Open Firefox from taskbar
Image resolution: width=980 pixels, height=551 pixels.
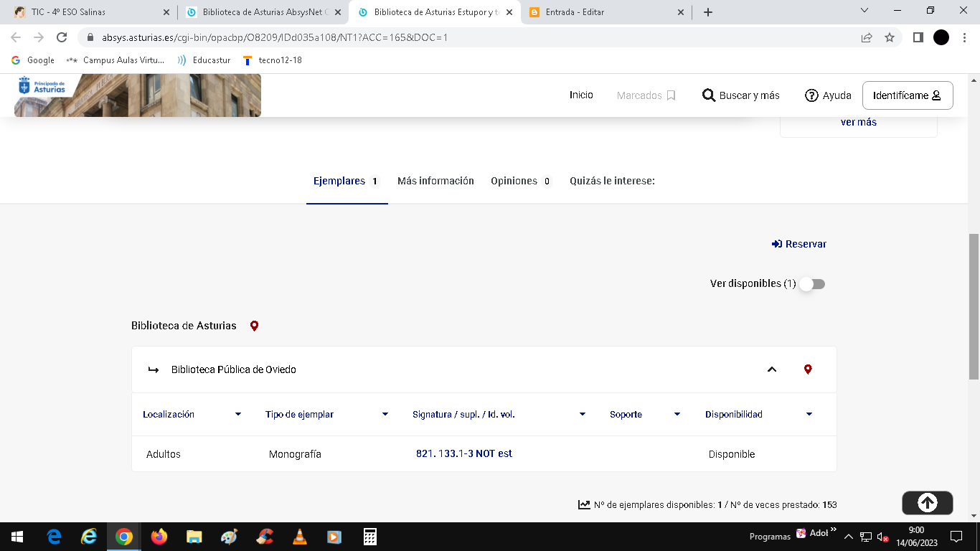click(159, 537)
